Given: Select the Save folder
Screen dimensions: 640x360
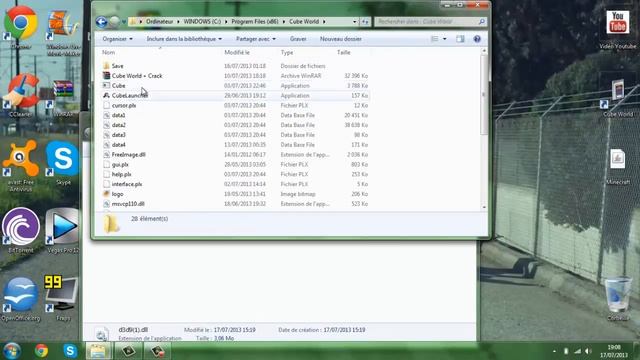Looking at the screenshot, I should pyautogui.click(x=118, y=66).
